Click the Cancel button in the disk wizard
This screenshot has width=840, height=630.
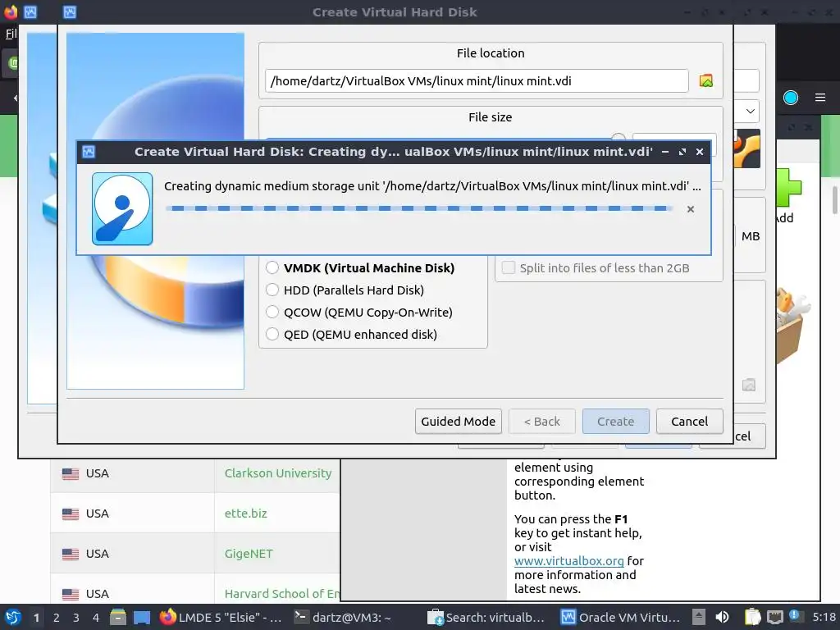point(689,421)
